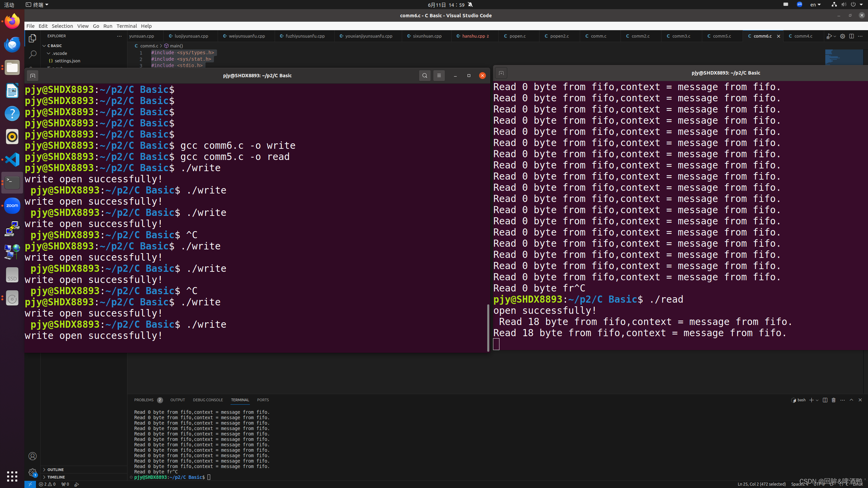Open the system power menu arrow
The height and width of the screenshot is (488, 868).
point(861,5)
